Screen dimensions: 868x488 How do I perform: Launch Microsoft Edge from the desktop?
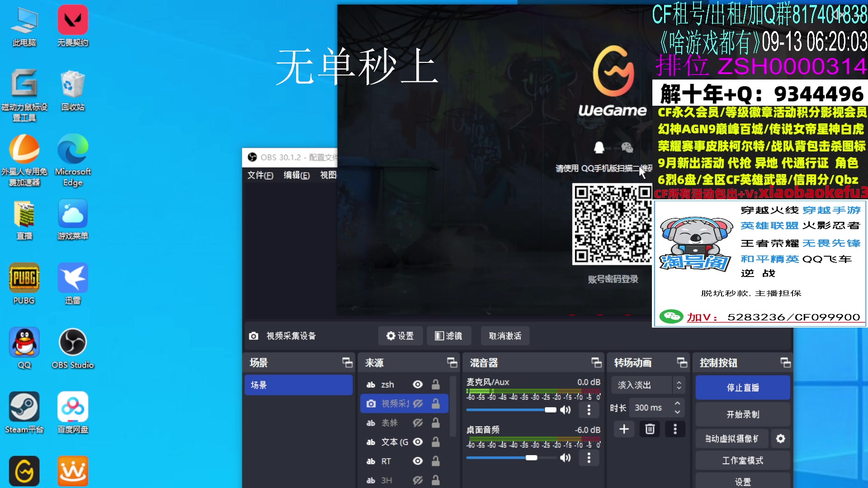point(73,160)
